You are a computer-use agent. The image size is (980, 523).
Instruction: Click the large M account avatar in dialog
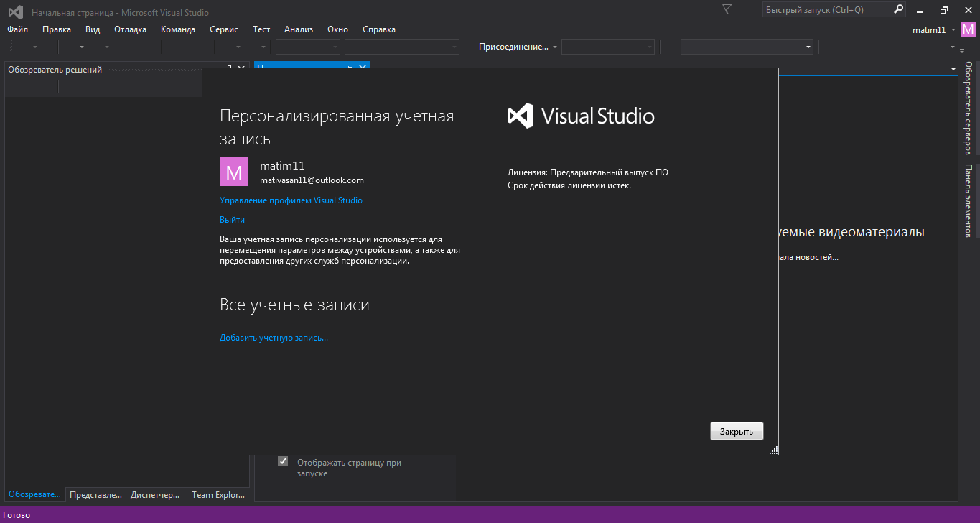pos(234,172)
